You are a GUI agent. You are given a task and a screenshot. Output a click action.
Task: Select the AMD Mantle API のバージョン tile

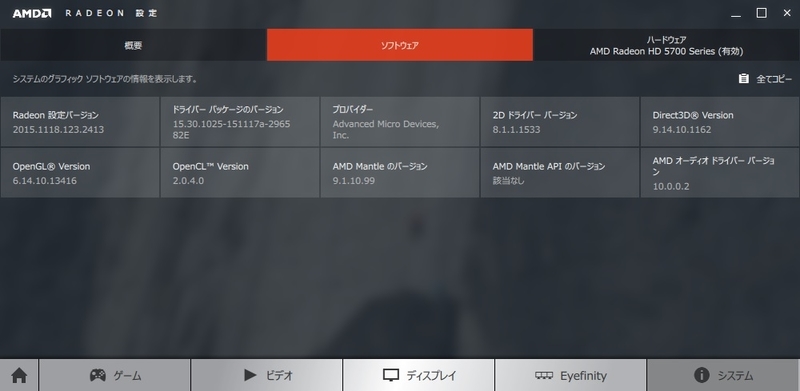[x=560, y=173]
